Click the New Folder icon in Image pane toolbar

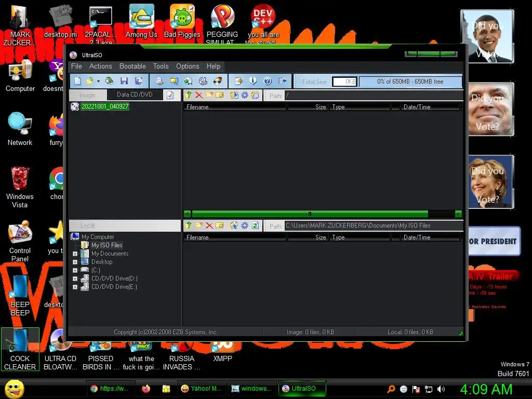tap(209, 96)
